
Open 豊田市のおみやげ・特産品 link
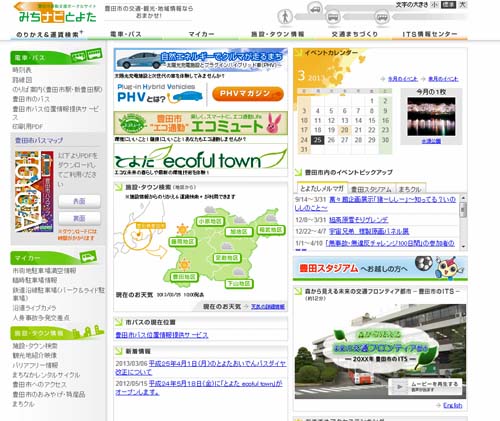49,394
